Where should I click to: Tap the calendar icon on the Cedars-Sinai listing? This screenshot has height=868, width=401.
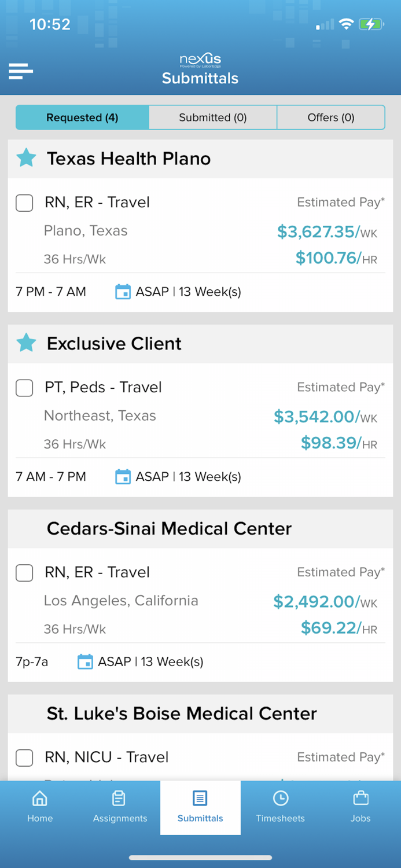[85, 661]
